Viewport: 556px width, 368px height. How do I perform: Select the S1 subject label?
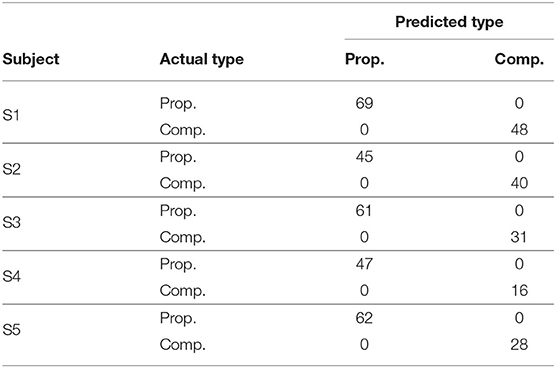11,116
